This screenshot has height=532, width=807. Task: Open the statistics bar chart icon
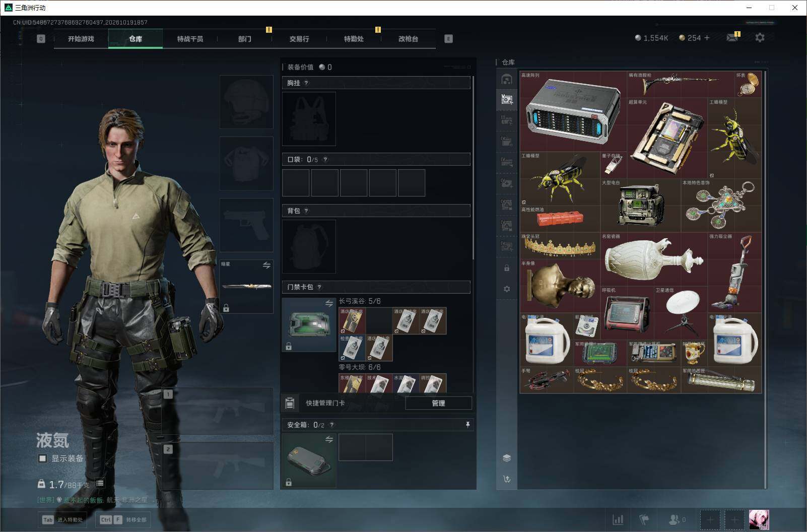618,519
